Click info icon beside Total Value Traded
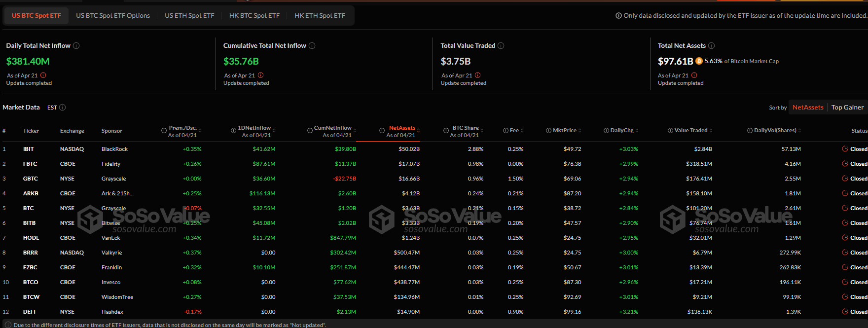Screen dimensions: 868x328 (x=501, y=45)
